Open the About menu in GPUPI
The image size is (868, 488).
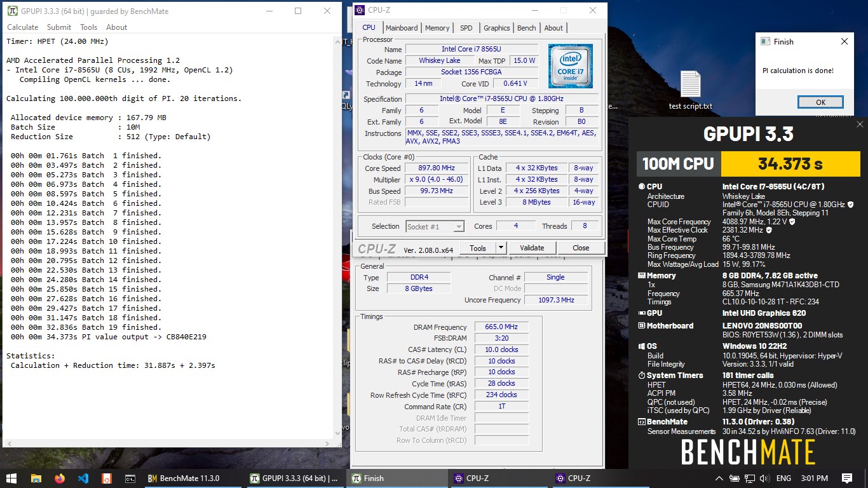tap(117, 27)
